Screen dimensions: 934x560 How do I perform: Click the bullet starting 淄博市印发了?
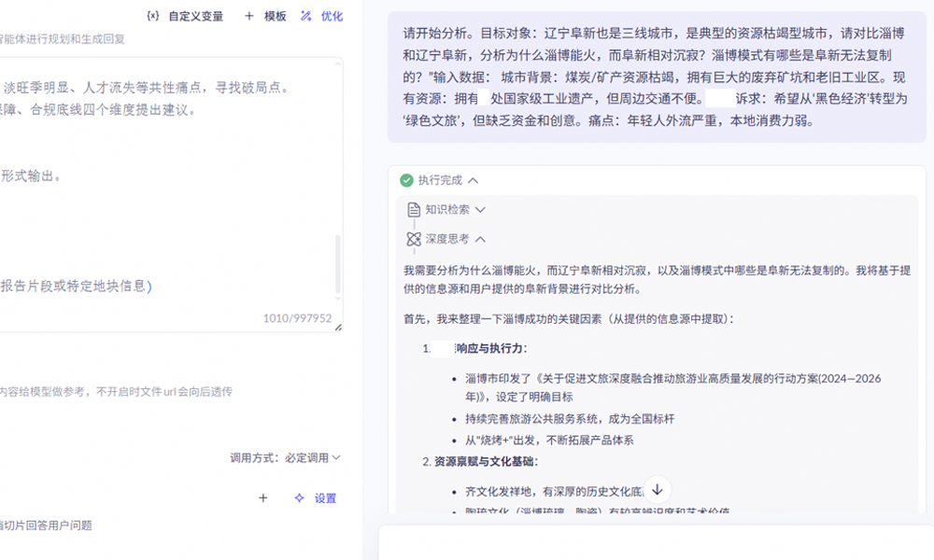point(672,387)
